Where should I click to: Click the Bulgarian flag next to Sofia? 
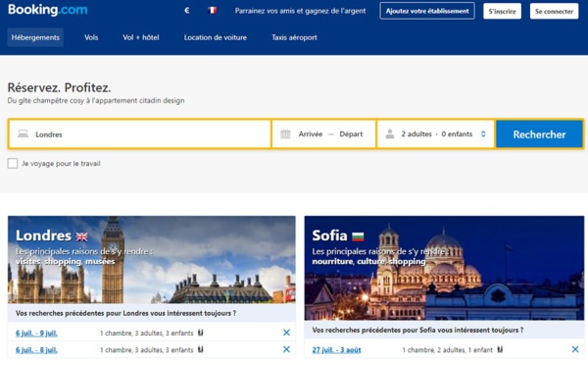tap(358, 236)
